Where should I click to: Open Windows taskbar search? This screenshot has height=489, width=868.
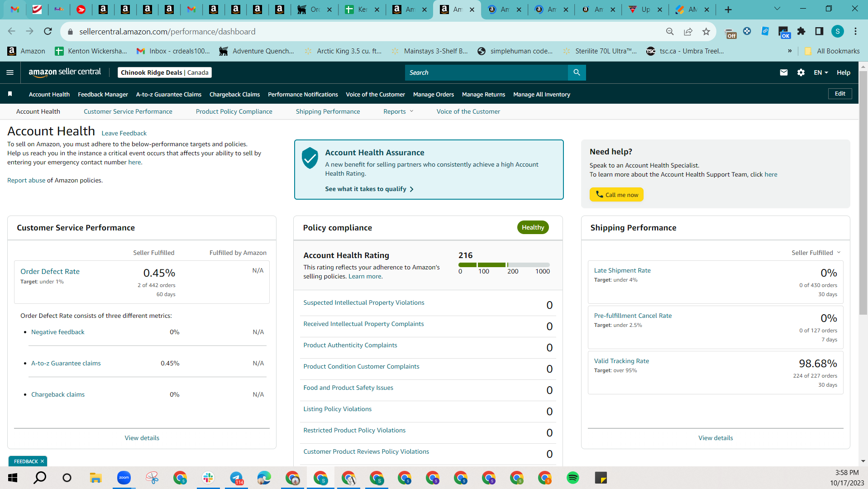click(40, 478)
